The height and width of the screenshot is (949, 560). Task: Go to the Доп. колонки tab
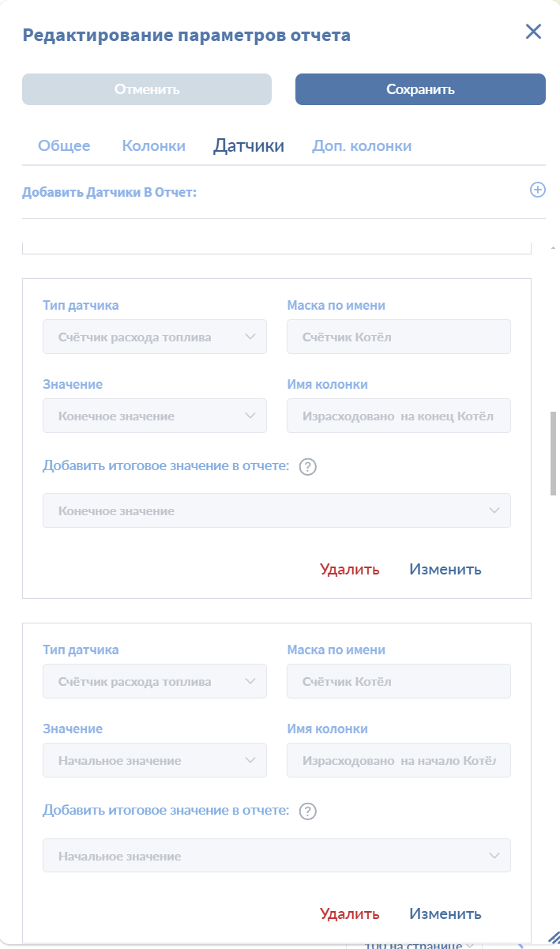(x=362, y=146)
